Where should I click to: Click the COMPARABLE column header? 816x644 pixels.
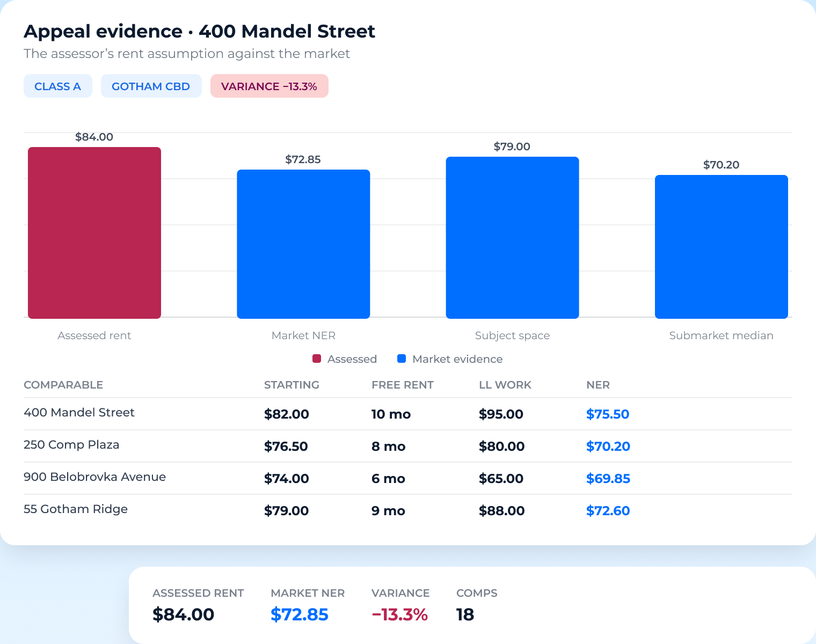coord(63,385)
